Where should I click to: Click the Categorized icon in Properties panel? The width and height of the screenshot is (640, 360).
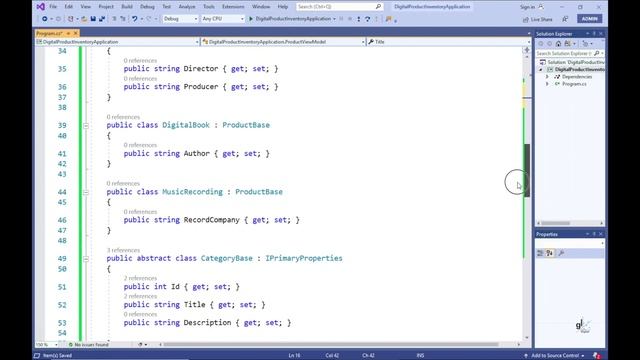click(540, 253)
